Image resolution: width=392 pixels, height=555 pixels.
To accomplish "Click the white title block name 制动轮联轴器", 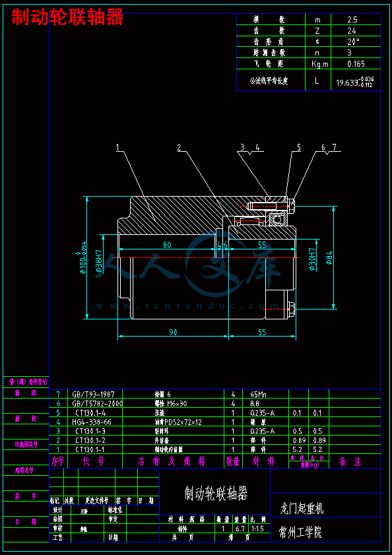I will (216, 494).
